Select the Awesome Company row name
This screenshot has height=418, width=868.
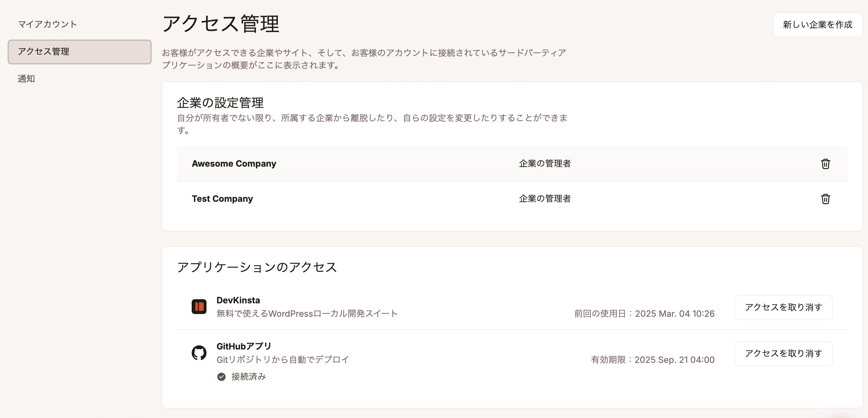pyautogui.click(x=234, y=164)
